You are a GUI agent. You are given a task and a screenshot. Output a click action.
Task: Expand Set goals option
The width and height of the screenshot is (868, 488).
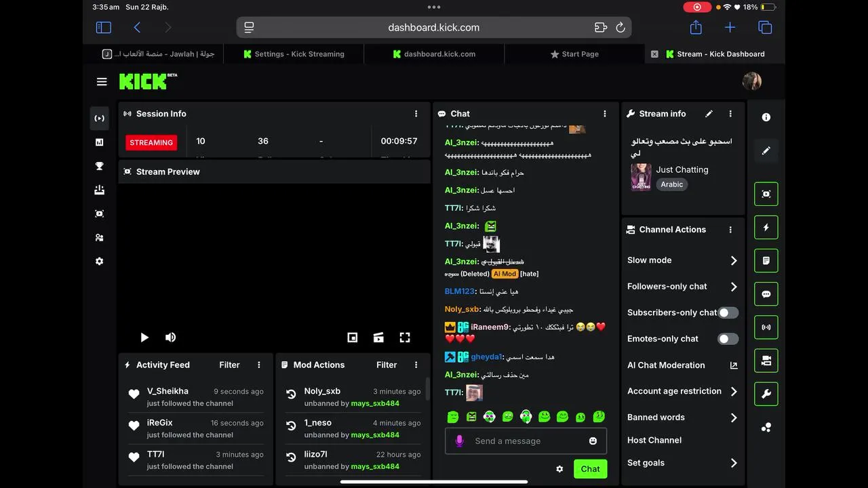[x=682, y=463]
